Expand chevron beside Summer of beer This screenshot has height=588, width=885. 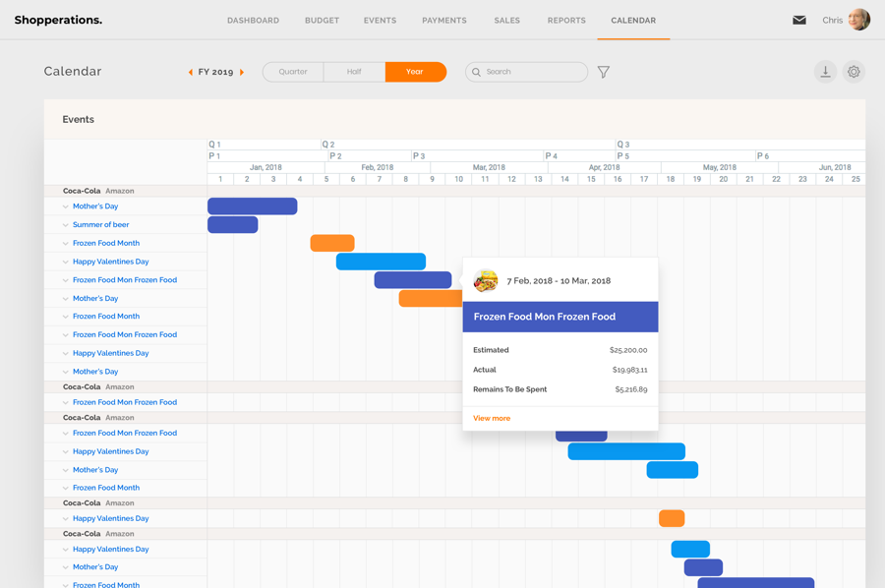pyautogui.click(x=66, y=224)
